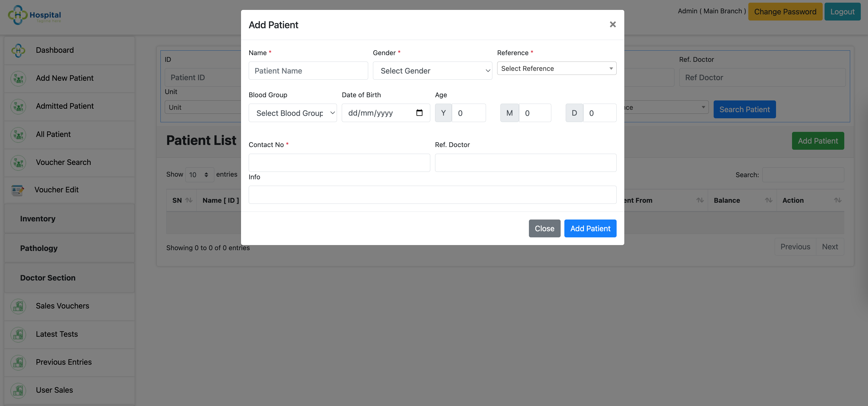This screenshot has width=868, height=406.
Task: Click the gray Close button
Action: pos(544,229)
